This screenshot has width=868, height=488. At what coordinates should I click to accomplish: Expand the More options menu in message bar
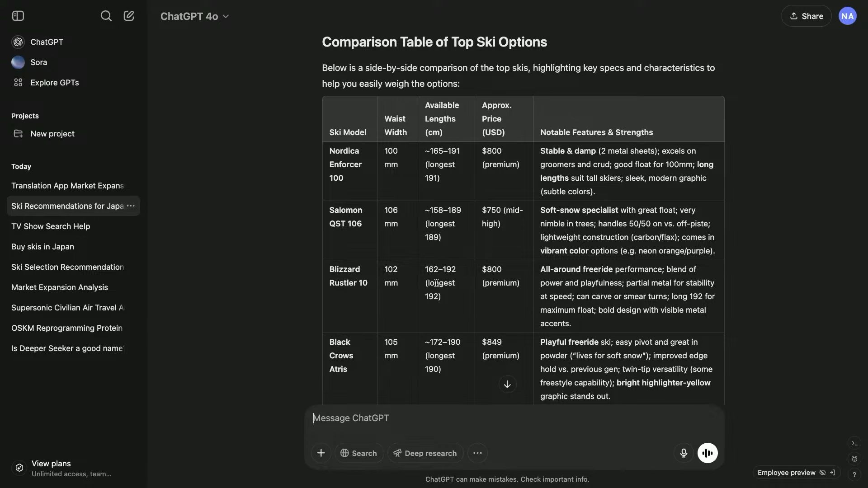pos(477,452)
